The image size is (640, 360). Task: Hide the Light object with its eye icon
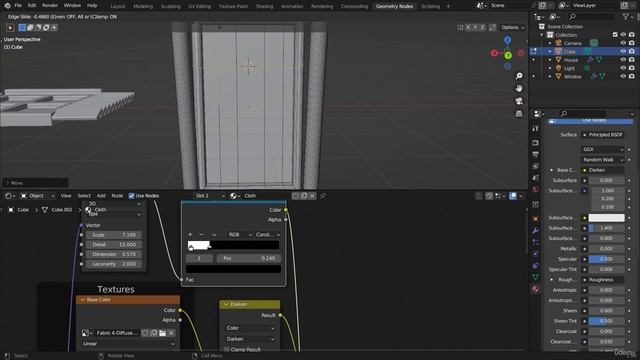point(623,68)
